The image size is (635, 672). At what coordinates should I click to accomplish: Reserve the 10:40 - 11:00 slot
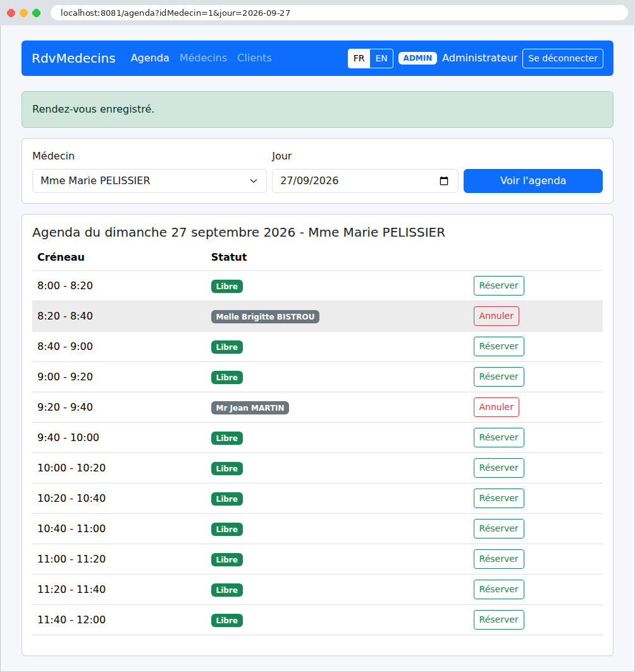(499, 529)
